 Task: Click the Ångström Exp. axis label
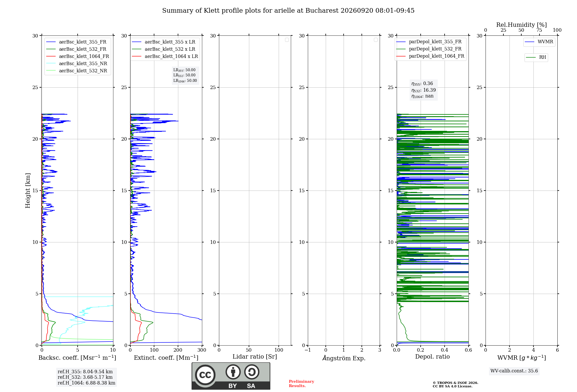tap(344, 358)
